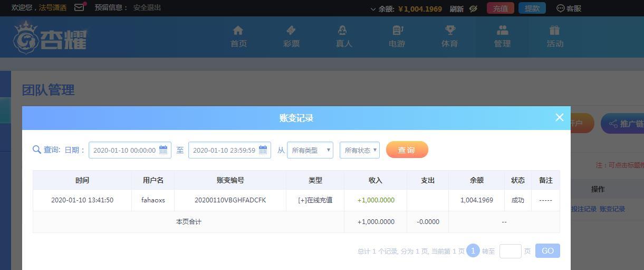Click the 用户名 column header
This screenshot has width=644, height=270.
[153, 180]
